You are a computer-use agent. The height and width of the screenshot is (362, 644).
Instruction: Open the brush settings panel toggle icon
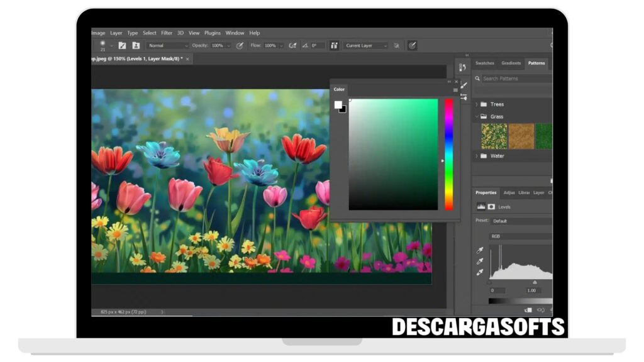(x=122, y=45)
